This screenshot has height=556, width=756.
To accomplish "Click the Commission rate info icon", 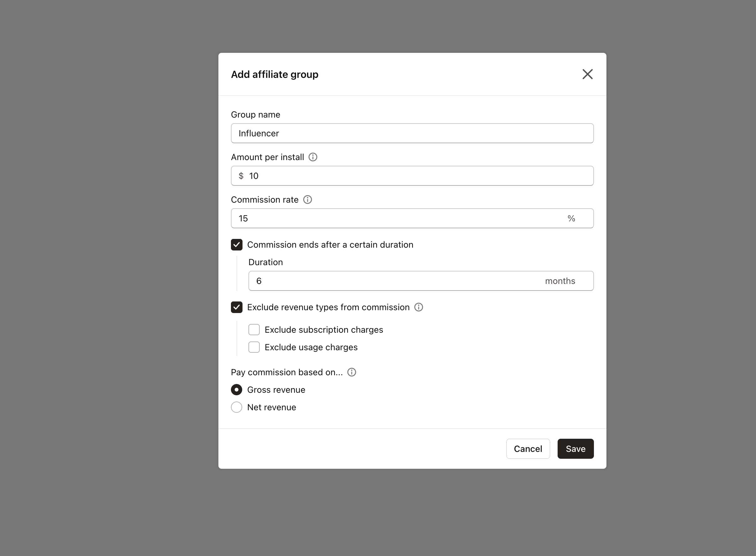I will (308, 200).
